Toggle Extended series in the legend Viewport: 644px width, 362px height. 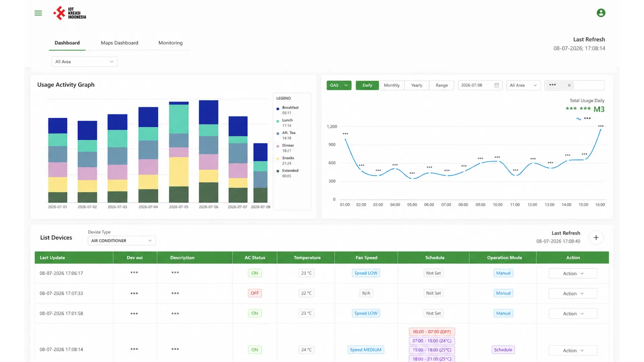(287, 173)
